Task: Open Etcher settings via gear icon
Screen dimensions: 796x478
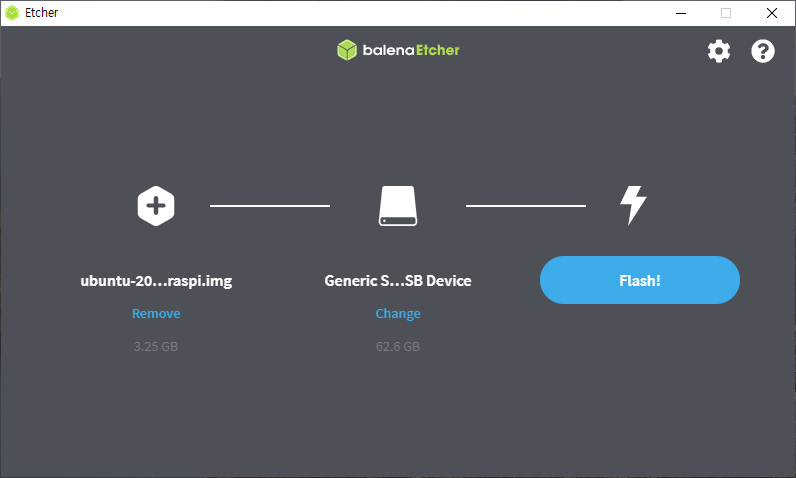Action: tap(719, 51)
